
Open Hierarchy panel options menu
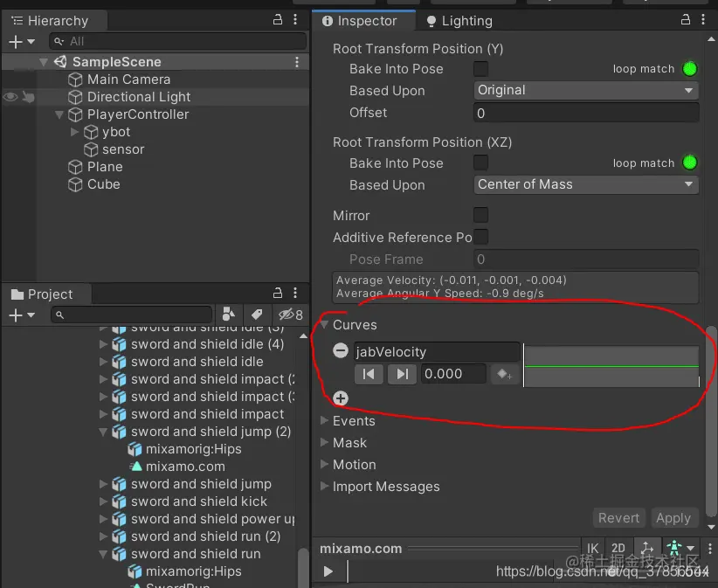[x=295, y=20]
